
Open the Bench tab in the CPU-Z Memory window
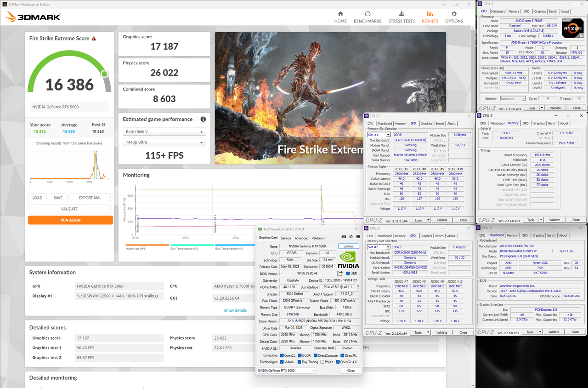click(552, 123)
